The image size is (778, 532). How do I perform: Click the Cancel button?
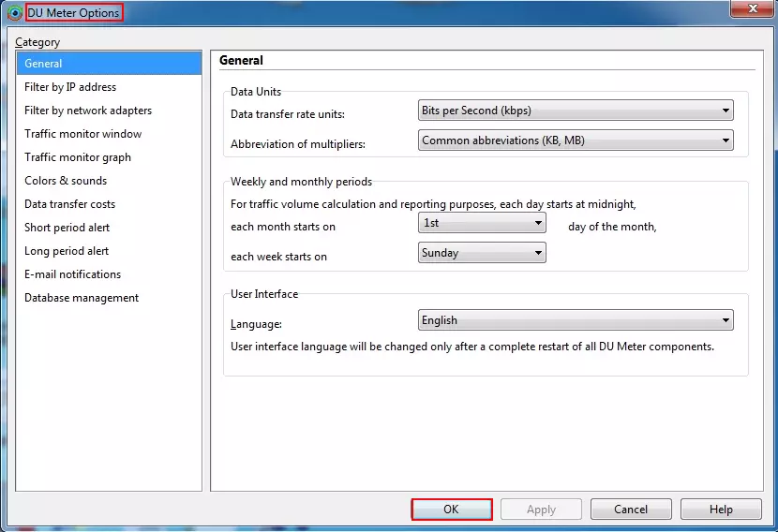[x=631, y=510]
